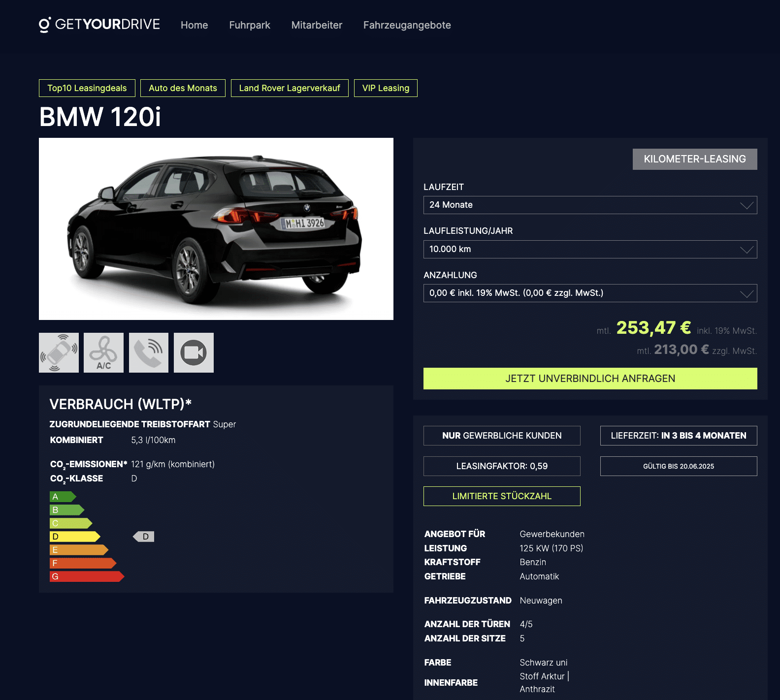This screenshot has width=780, height=700.
Task: Click the Benzin fuel value
Action: tap(533, 562)
